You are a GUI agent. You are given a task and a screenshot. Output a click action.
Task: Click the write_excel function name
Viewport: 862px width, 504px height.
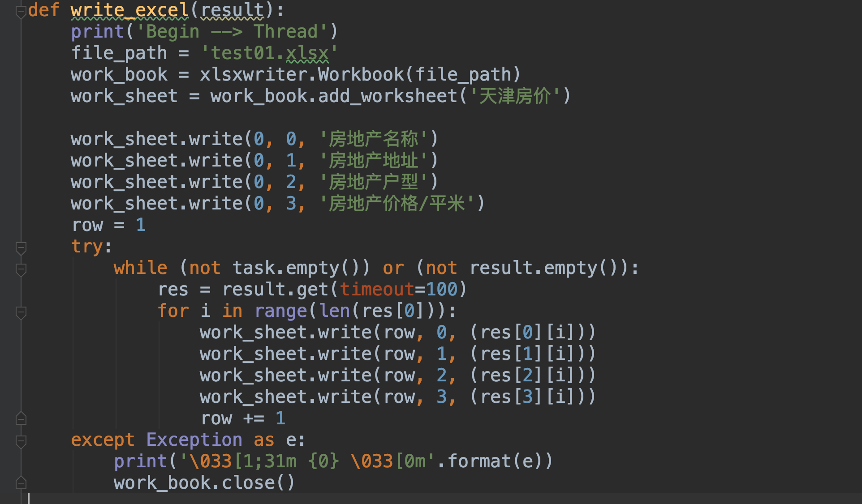130,10
